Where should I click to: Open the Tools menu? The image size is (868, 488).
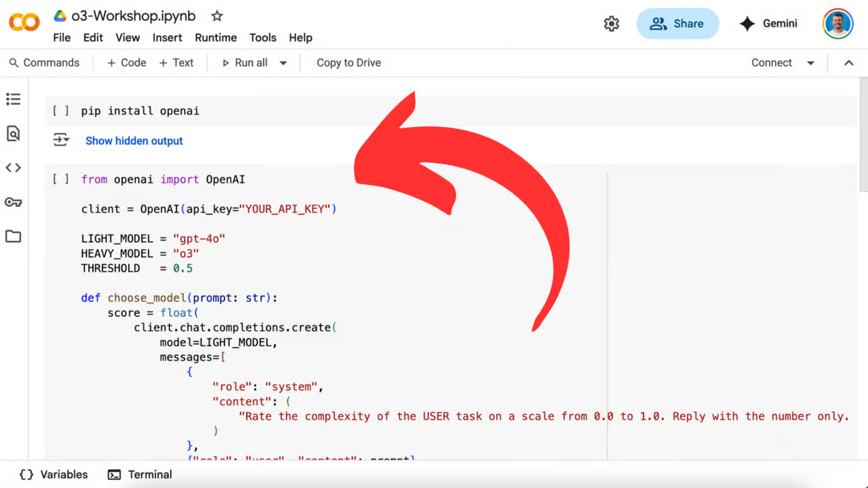click(263, 38)
